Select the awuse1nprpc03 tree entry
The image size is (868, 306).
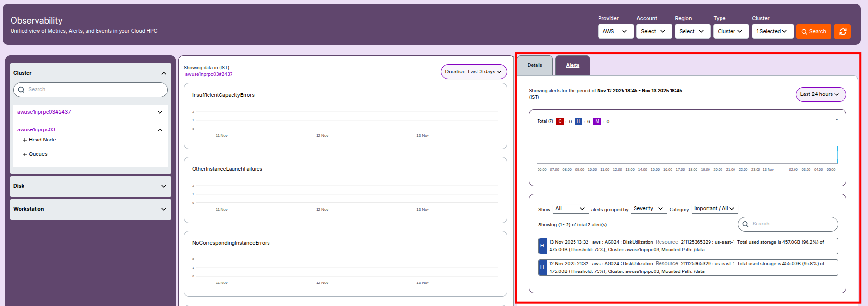37,130
